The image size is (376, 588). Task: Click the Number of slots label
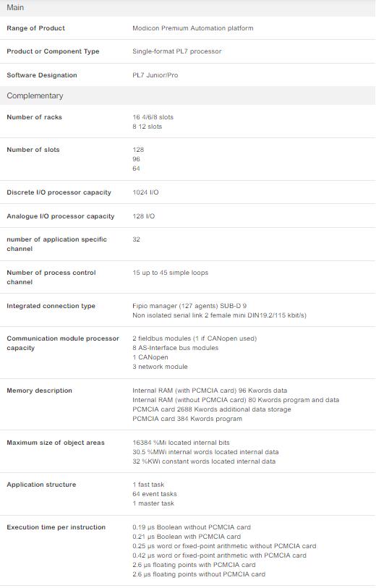pos(33,150)
